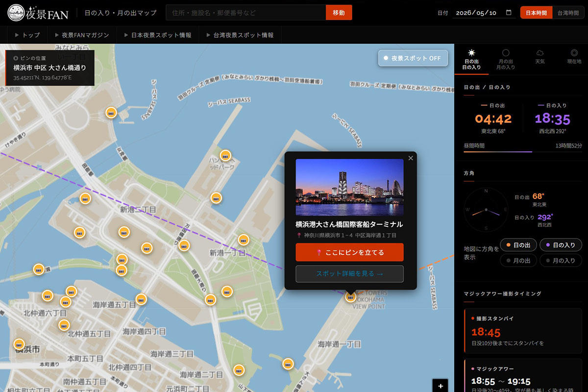Close the spot popup with X
The height and width of the screenshot is (392, 588).
click(x=411, y=158)
